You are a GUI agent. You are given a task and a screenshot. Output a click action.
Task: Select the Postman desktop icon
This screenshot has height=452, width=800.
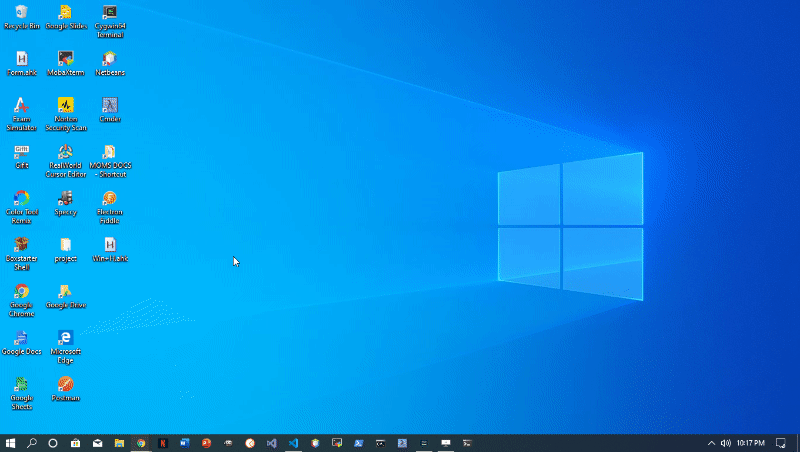point(66,389)
